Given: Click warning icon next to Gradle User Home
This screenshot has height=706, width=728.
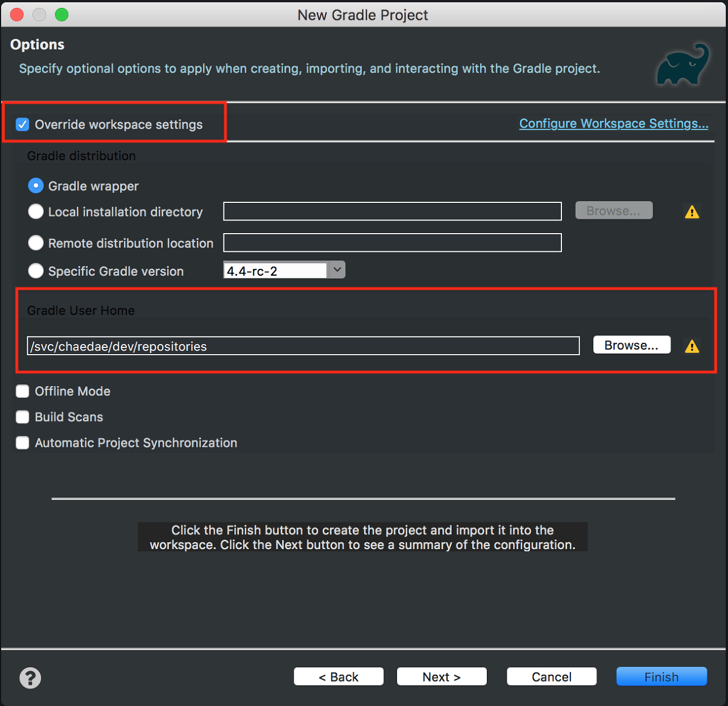Looking at the screenshot, I should tap(692, 346).
